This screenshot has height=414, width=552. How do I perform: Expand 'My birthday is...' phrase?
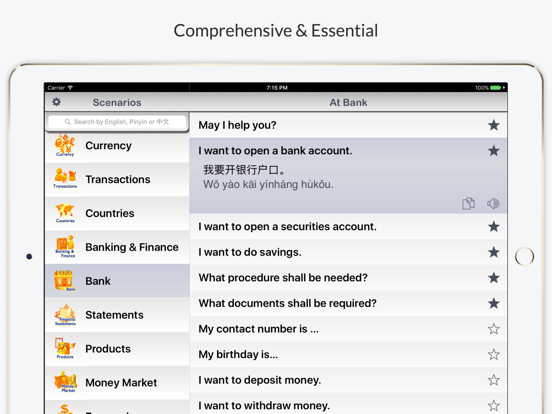pyautogui.click(x=348, y=354)
